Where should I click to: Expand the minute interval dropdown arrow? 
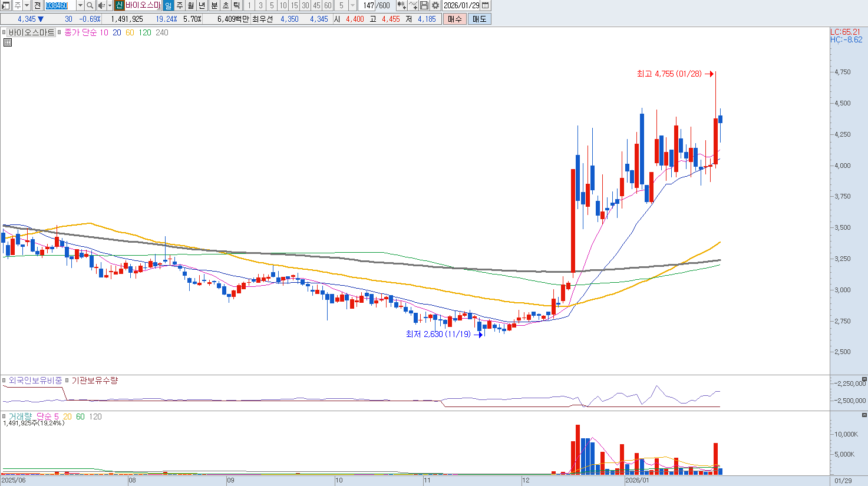click(352, 5)
